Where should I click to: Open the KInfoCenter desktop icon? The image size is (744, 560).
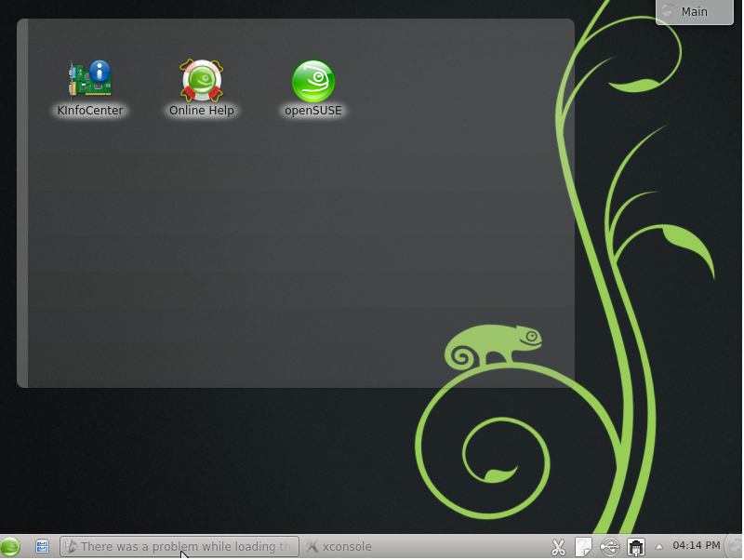[90, 80]
